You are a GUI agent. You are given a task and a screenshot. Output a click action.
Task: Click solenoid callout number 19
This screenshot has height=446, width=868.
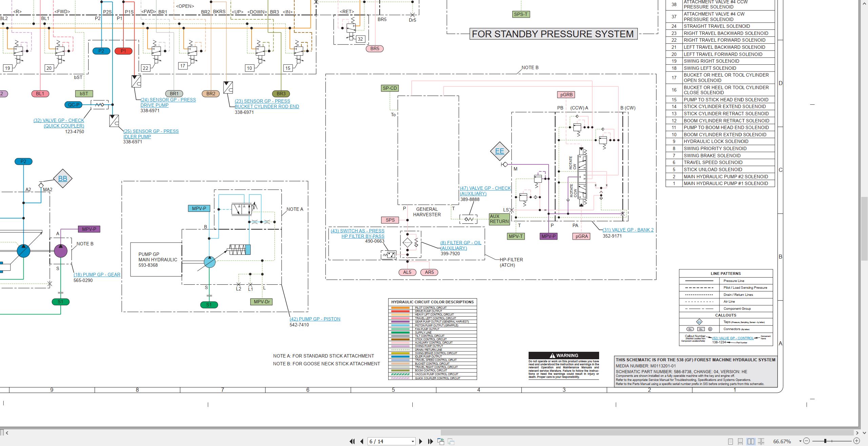click(x=7, y=68)
